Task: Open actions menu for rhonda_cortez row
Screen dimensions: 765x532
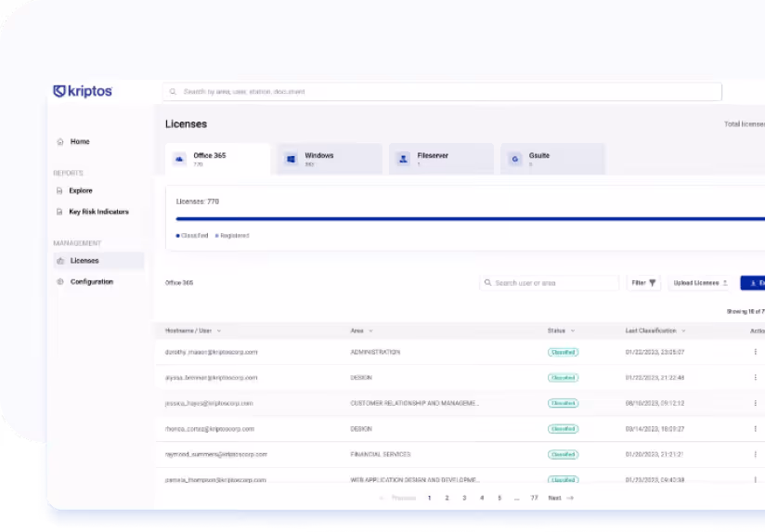Action: point(755,429)
